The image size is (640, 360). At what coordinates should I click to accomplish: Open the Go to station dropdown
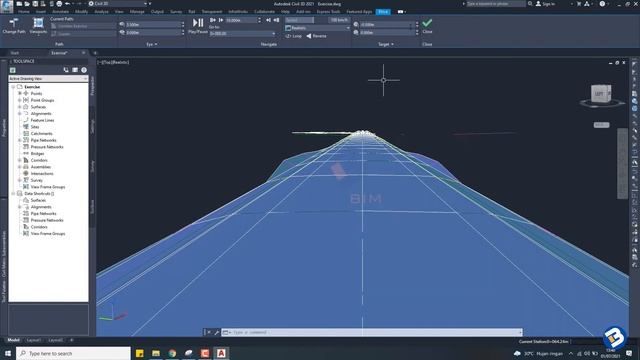(x=242, y=33)
